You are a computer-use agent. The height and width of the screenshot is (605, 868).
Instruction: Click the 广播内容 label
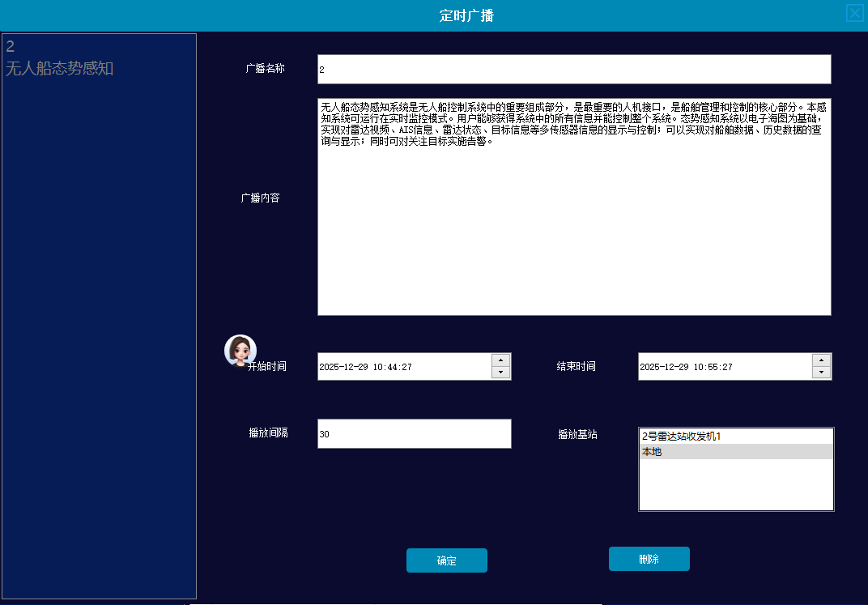(x=261, y=198)
